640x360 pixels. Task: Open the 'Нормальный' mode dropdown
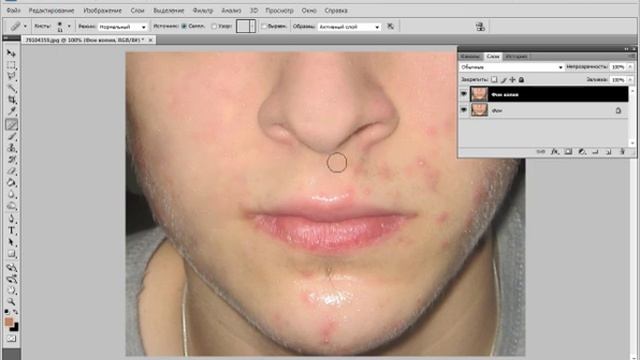coord(122,27)
